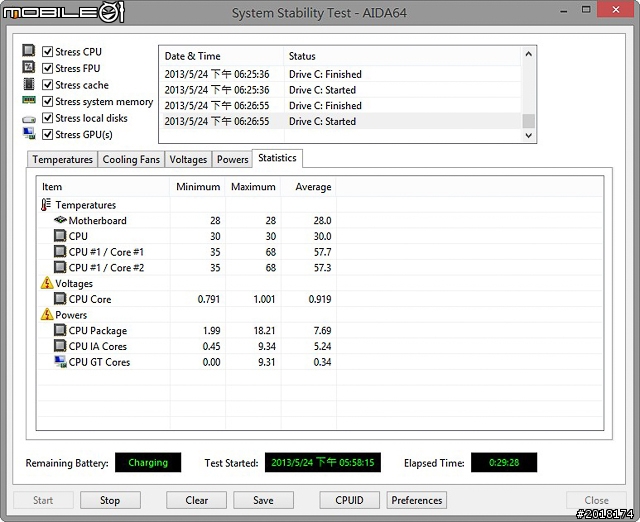Click the Save button
The image size is (640, 522).
click(x=263, y=500)
